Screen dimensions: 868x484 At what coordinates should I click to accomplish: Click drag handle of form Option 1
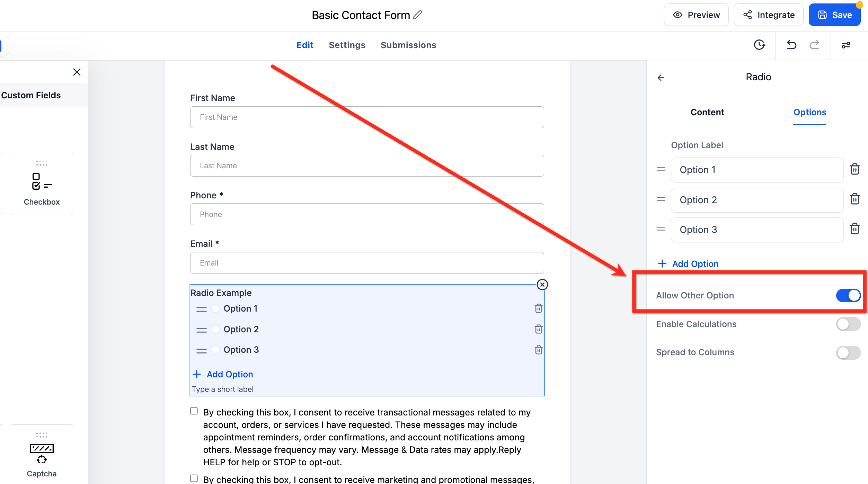point(201,309)
